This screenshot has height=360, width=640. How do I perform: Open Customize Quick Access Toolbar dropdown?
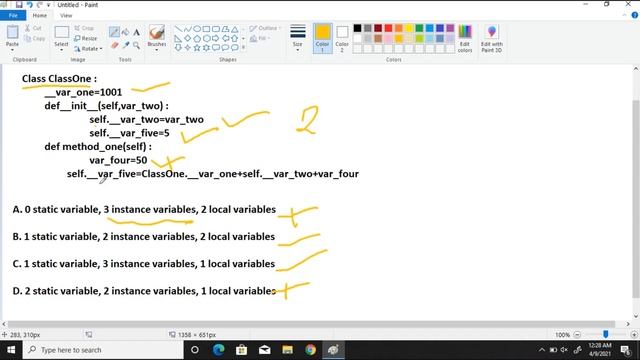[49, 5]
